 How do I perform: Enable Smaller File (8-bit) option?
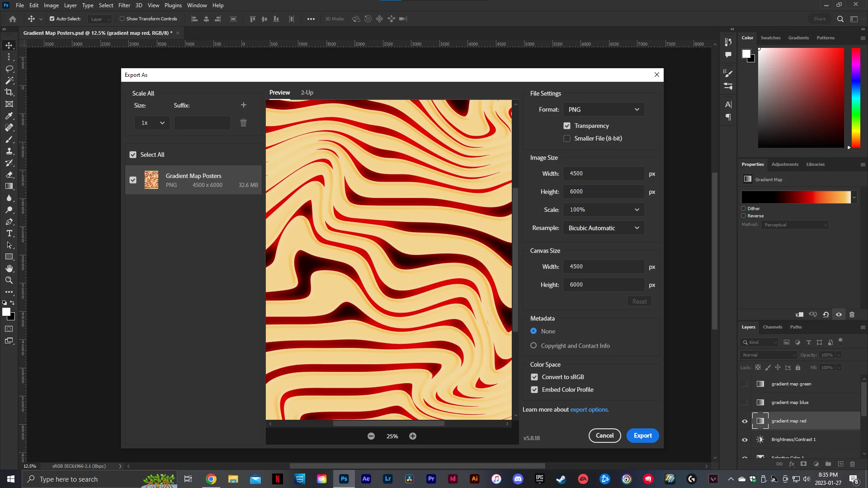(x=567, y=138)
